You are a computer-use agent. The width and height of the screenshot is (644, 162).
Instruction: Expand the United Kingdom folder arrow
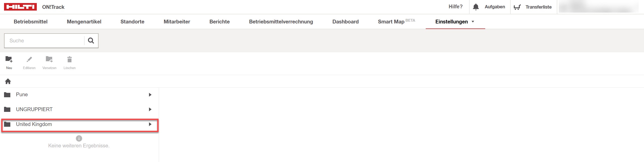coord(150,124)
